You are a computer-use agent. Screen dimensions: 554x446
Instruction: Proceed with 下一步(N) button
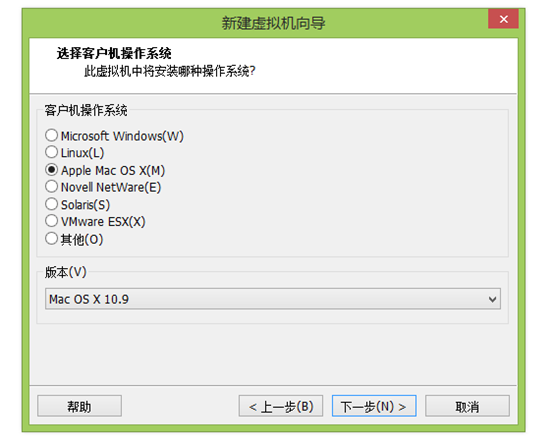tap(374, 406)
